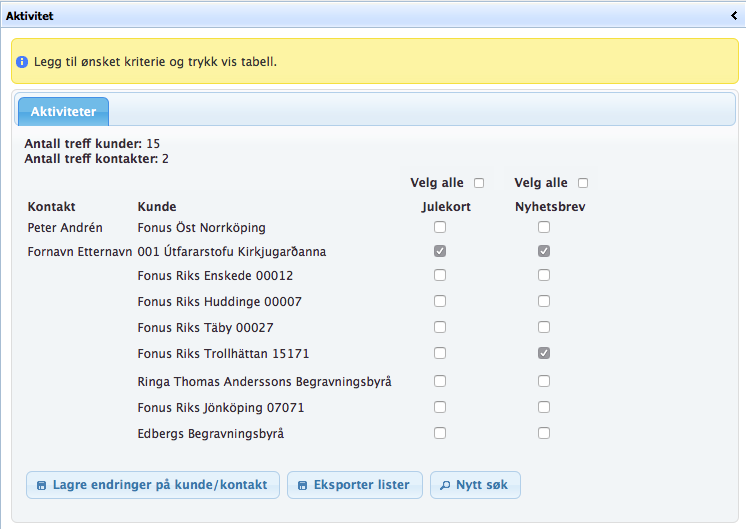Enable Nyhetsbrev for Fonus Riks Enskede 00012

[544, 276]
